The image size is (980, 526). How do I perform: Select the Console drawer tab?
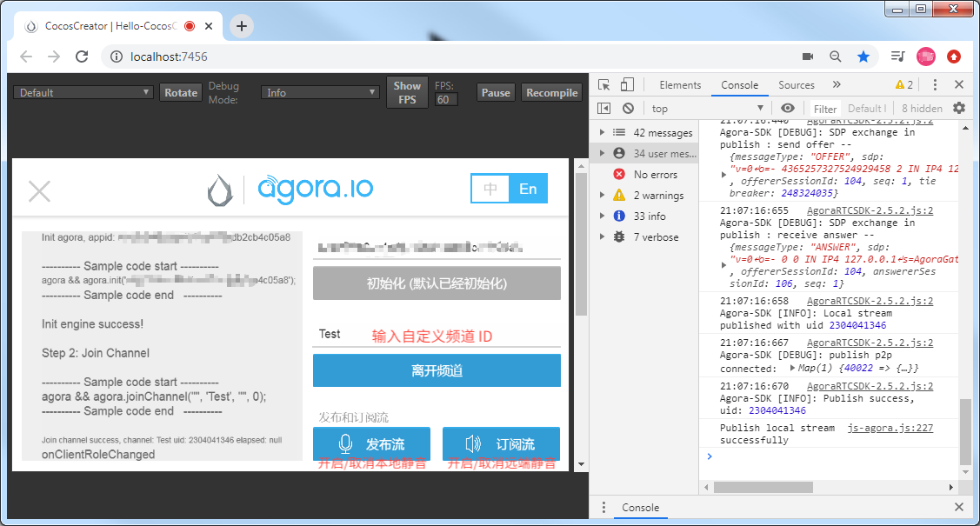coord(640,507)
